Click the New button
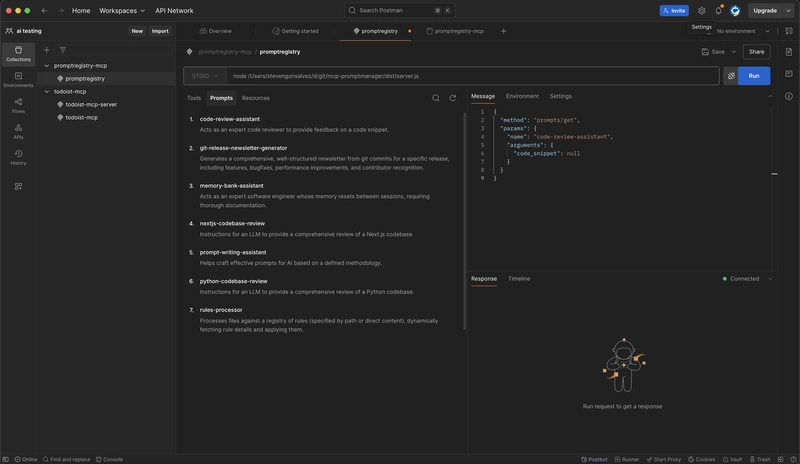800x464 pixels. [137, 31]
